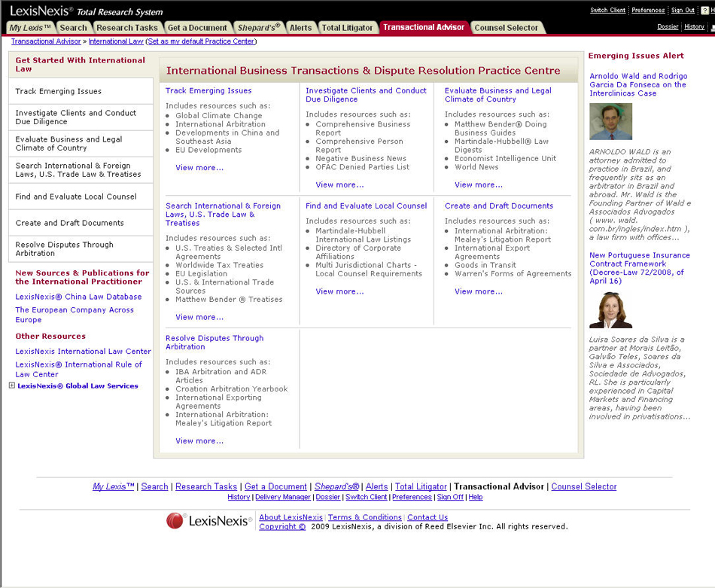
Task: Click Counsel Selector link in footer navigation
Action: tap(584, 486)
